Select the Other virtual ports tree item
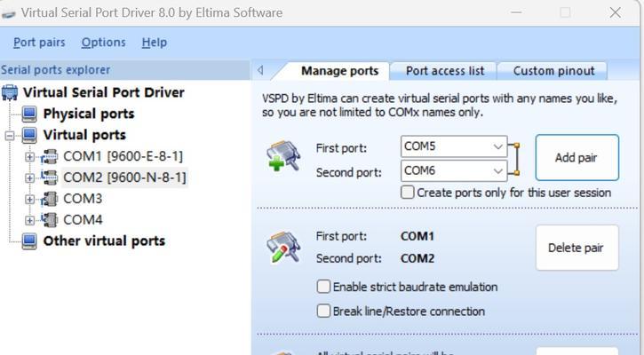This screenshot has width=644, height=355. tap(104, 241)
